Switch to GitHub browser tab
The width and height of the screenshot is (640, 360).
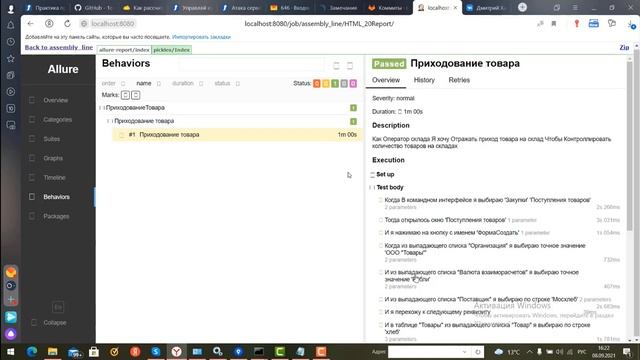(94, 8)
